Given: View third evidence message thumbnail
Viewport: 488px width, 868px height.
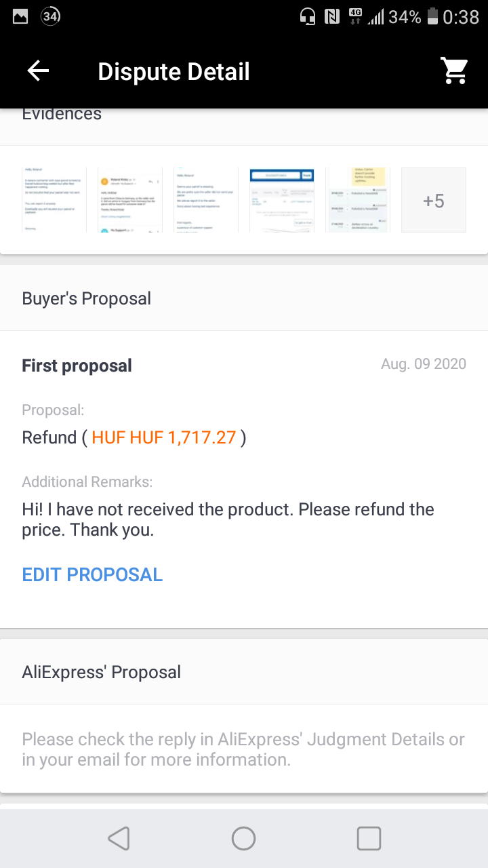Looking at the screenshot, I should [206, 200].
